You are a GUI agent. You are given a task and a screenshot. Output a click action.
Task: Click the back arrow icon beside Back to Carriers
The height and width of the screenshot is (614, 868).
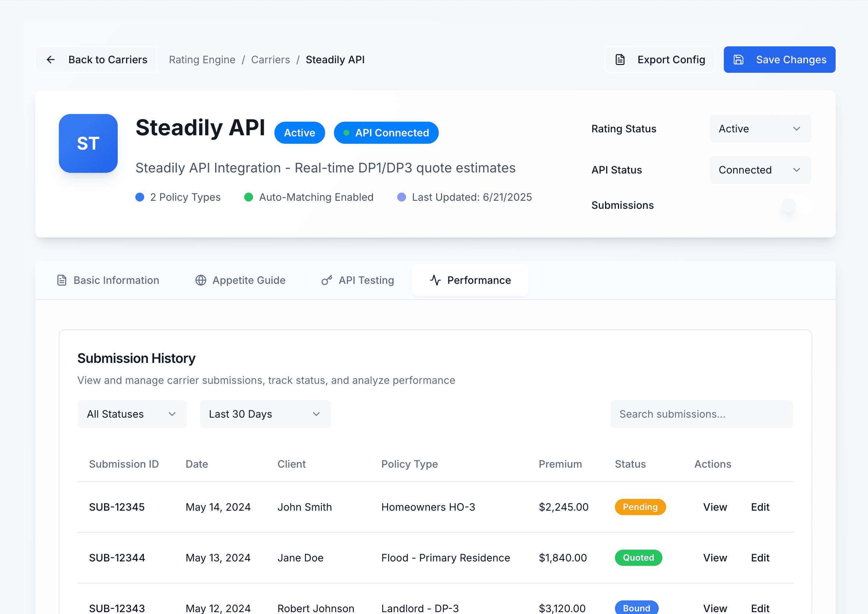click(x=51, y=59)
